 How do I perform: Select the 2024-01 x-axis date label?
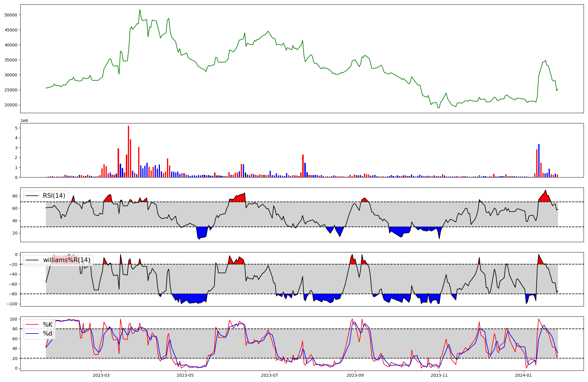pos(524,375)
